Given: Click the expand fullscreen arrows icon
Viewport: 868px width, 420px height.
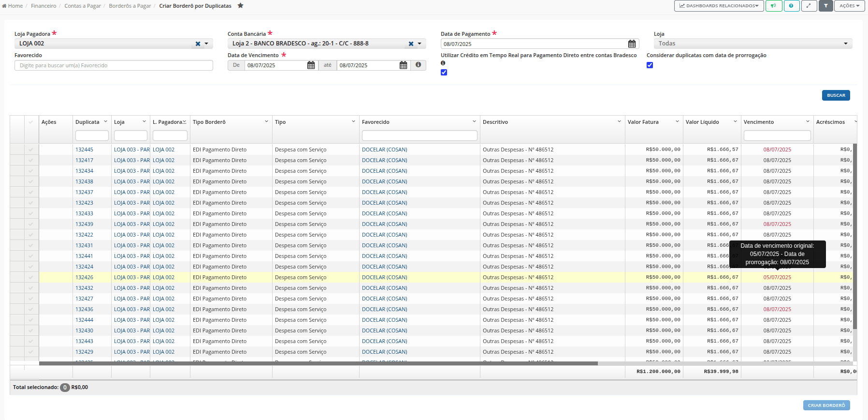Looking at the screenshot, I should (809, 6).
